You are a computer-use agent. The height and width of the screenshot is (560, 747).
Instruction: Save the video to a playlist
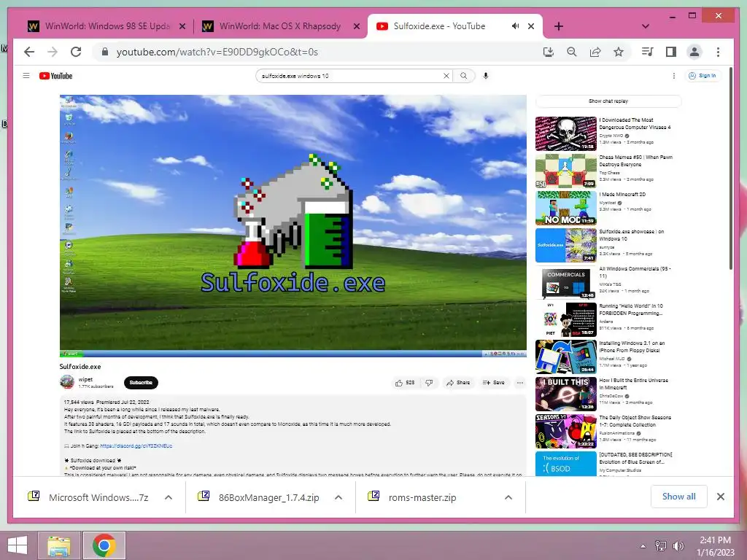tap(494, 382)
